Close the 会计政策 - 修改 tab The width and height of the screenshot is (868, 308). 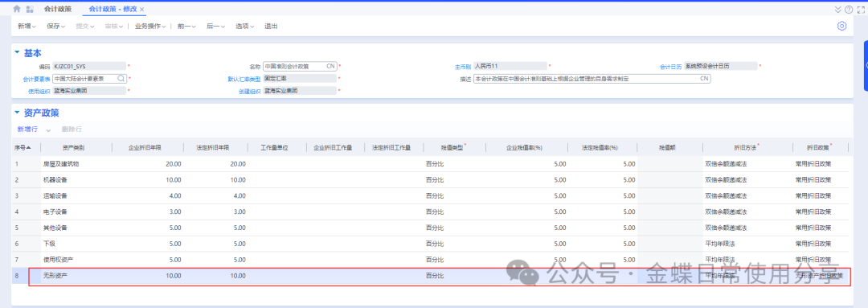point(142,10)
